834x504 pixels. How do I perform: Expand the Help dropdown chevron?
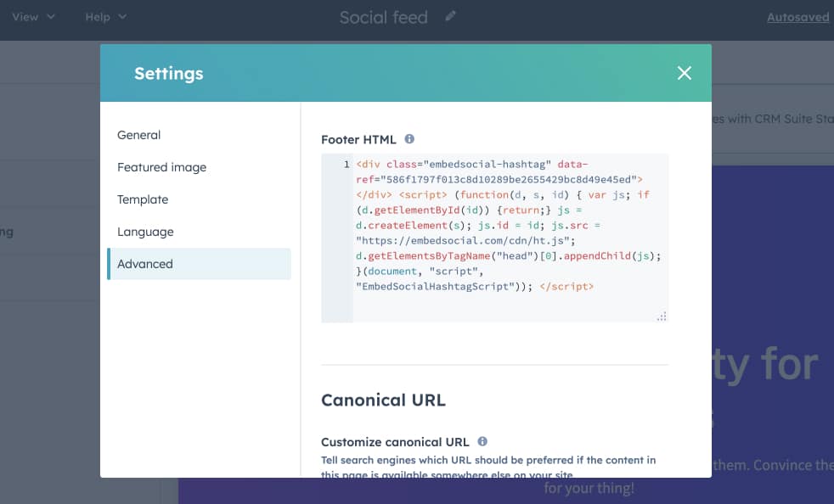tap(122, 17)
